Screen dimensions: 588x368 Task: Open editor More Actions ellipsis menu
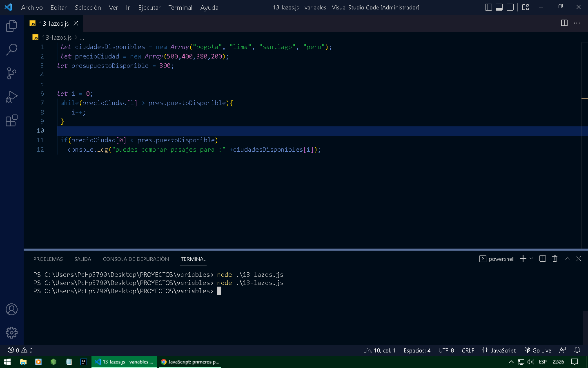tap(577, 23)
